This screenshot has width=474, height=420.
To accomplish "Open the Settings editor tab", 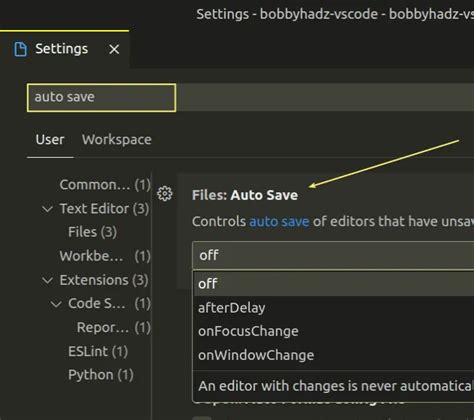I will [x=65, y=49].
